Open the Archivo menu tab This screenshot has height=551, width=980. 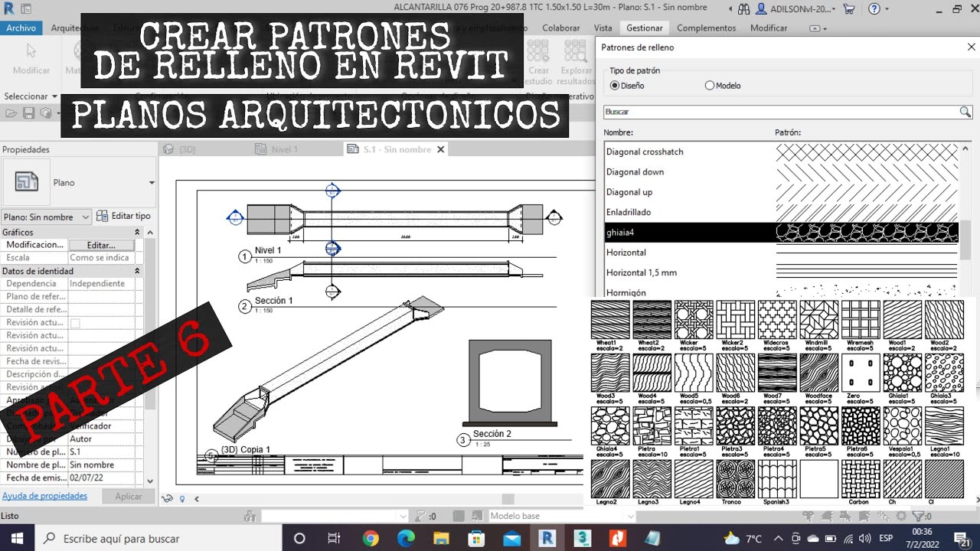21,28
